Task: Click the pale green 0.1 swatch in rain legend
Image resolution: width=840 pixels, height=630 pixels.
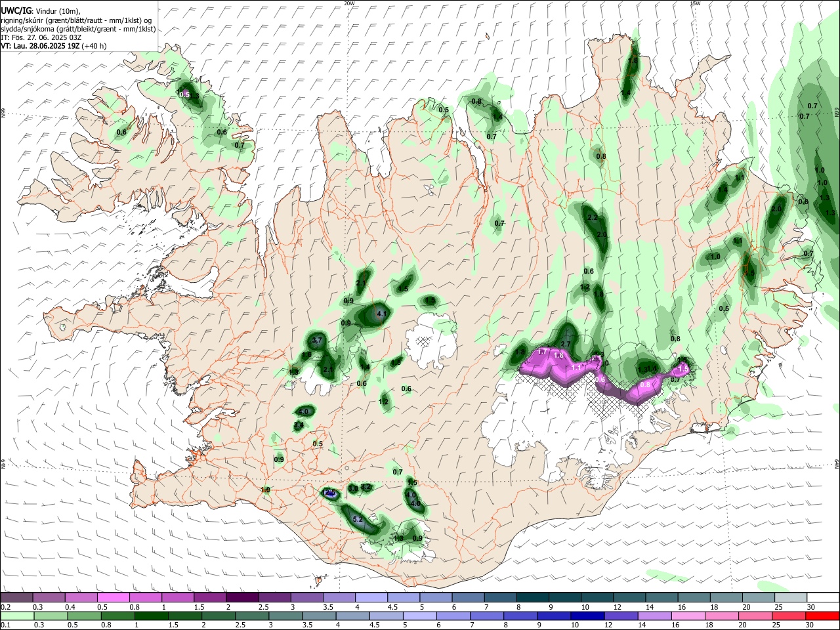Action: coord(16,616)
